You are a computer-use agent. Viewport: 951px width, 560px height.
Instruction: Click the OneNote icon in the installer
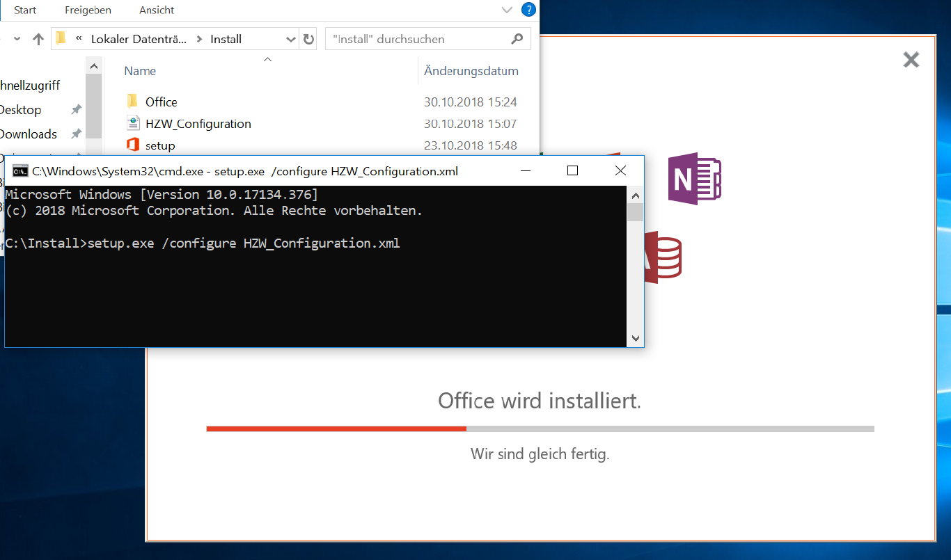tap(693, 179)
